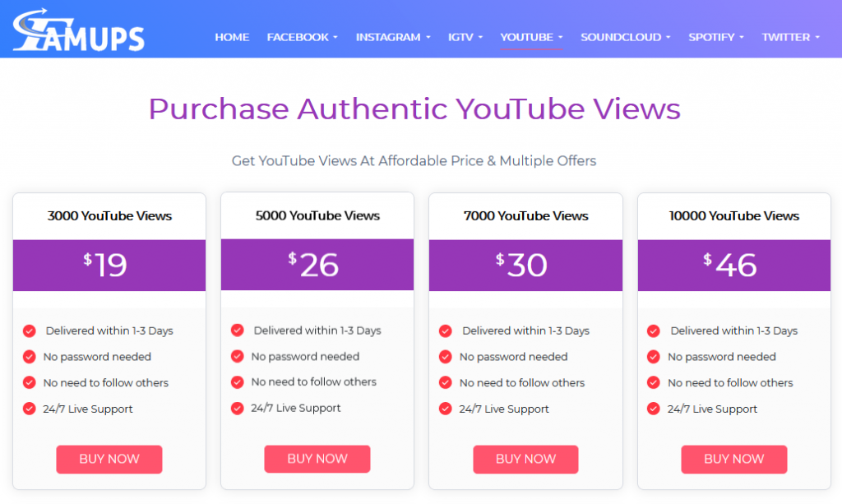
Task: Click the Samups logo
Action: tap(78, 30)
